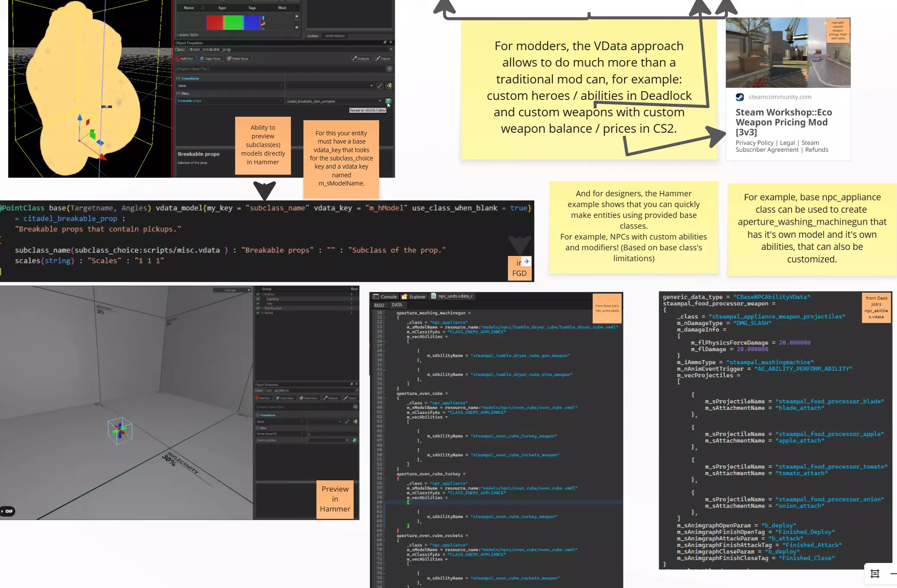Float the citadel_breakable_prop Object Properties panel
This screenshot has height=588, width=897.
coord(385,42)
